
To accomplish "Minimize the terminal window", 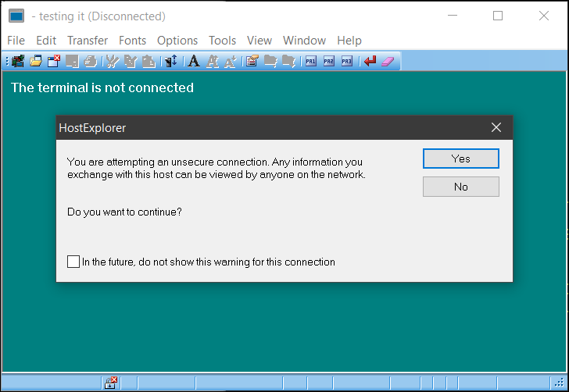I will click(453, 16).
